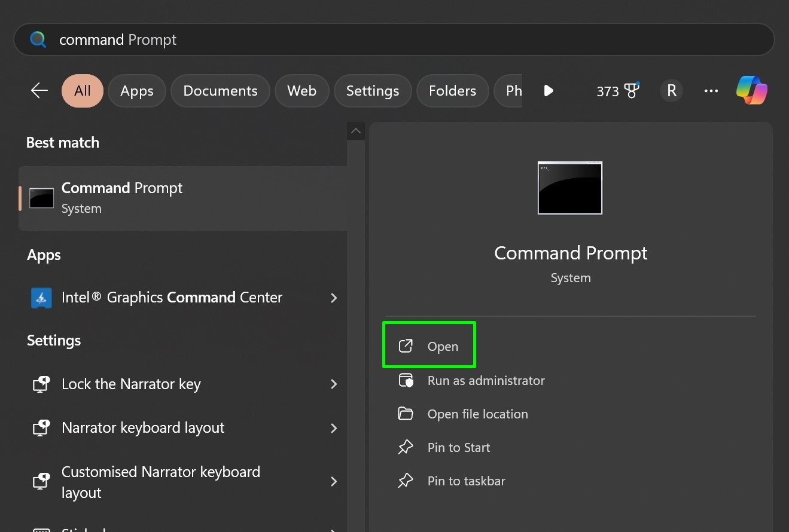This screenshot has width=789, height=532.
Task: Expand Narrator keyboard layout chevron
Action: point(334,428)
